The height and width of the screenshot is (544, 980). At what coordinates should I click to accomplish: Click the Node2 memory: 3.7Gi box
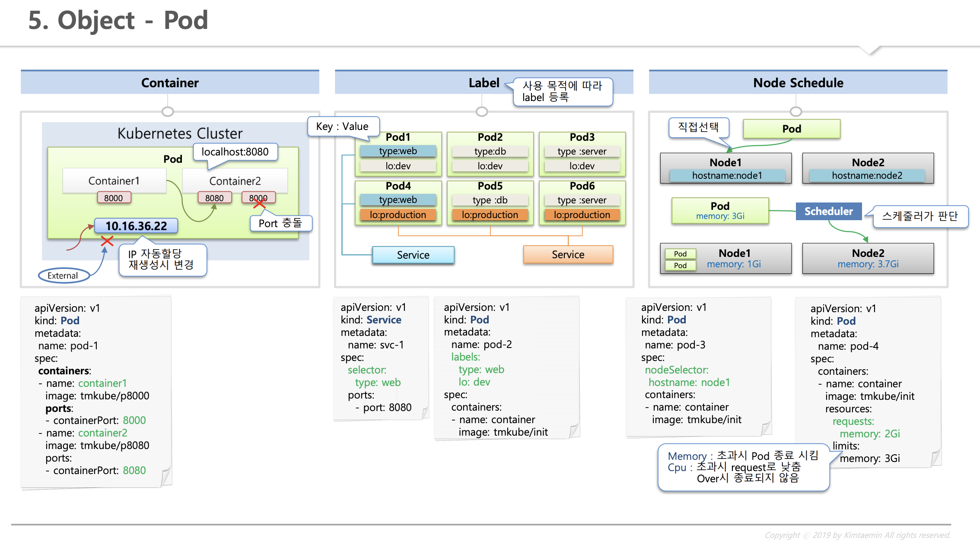coord(868,258)
